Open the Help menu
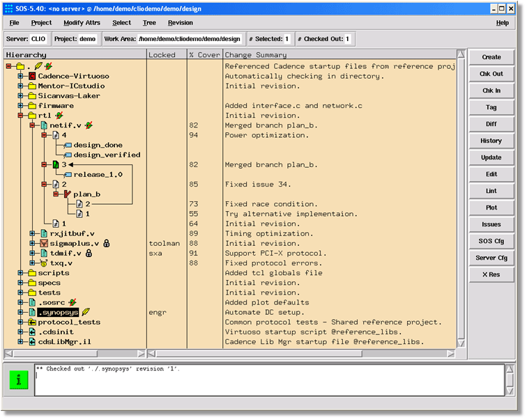527x420 pixels. click(502, 23)
